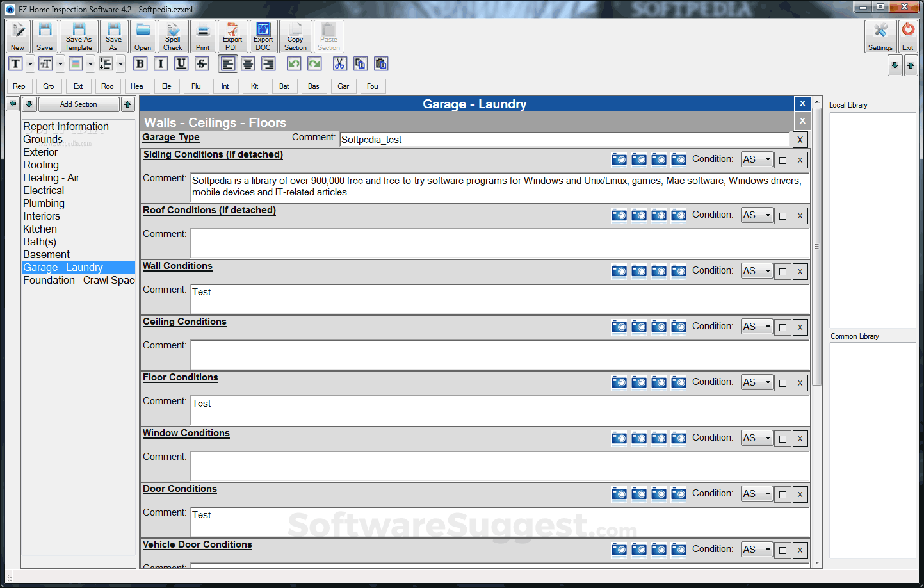Check the box for Siding Conditions
This screenshot has height=588, width=924.
point(782,160)
